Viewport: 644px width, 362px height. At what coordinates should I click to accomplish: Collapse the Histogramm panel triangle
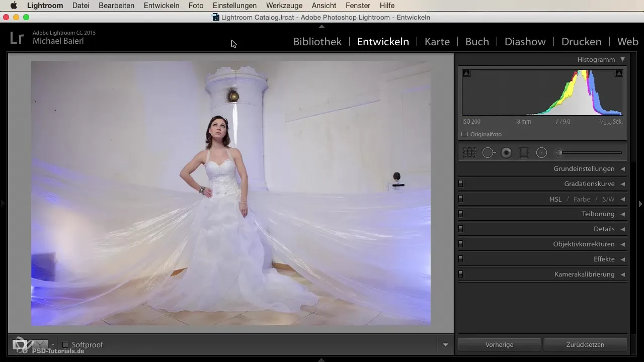(x=622, y=59)
